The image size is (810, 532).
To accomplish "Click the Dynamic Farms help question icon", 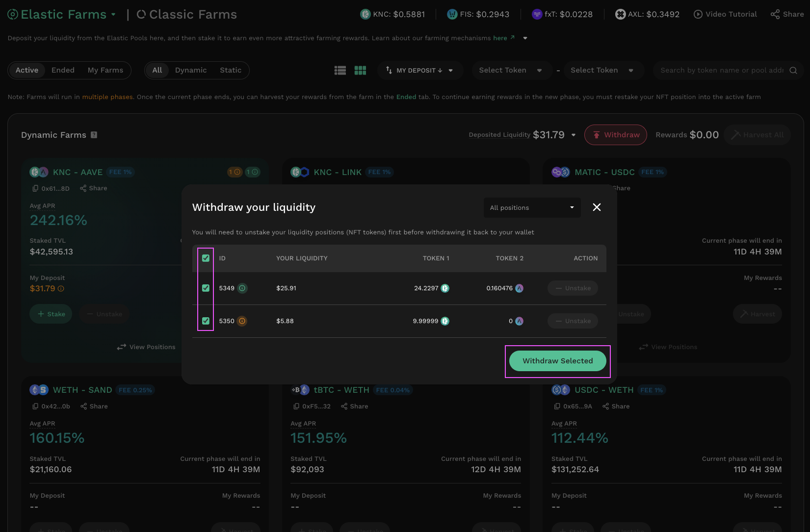I will click(94, 135).
